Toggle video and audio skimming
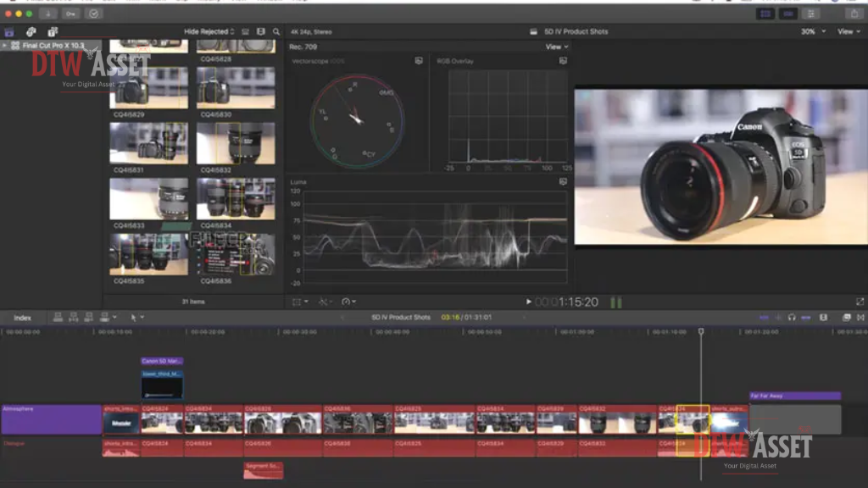The height and width of the screenshot is (488, 868). click(764, 318)
